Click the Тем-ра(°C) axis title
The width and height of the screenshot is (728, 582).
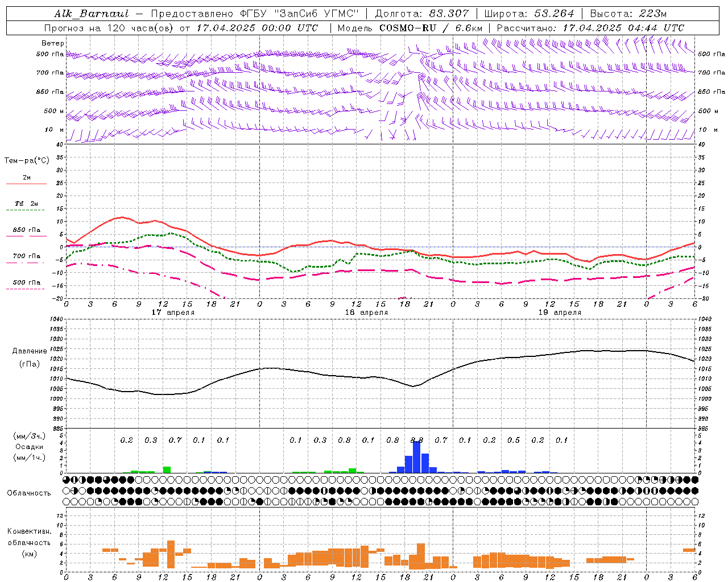[x=27, y=161]
